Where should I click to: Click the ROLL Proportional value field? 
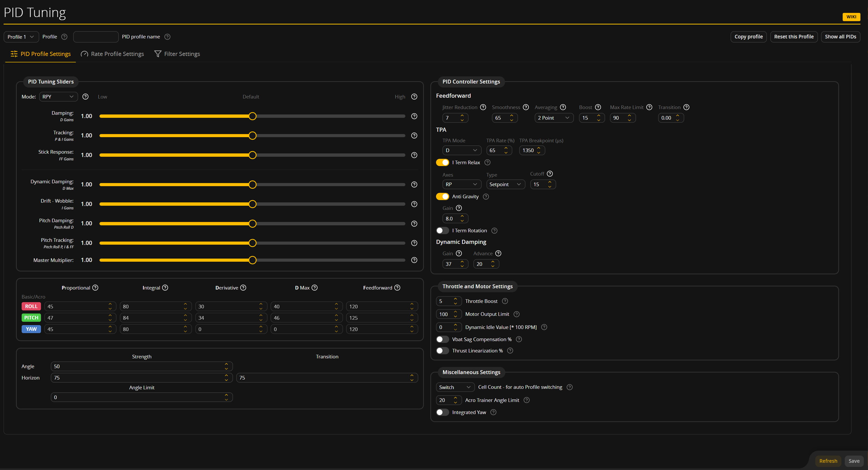[80, 306]
